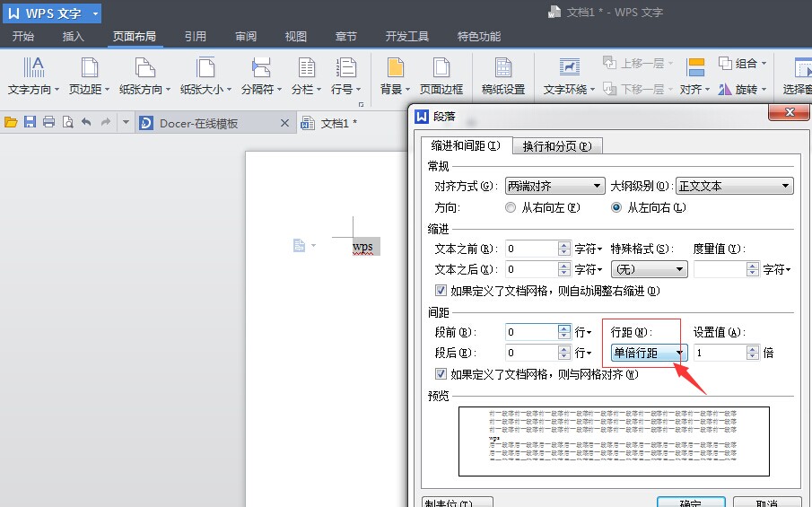Screen dimensions: 812x507
Task: Change the 文本之后 unit 字符 dropdown
Action: click(x=589, y=270)
